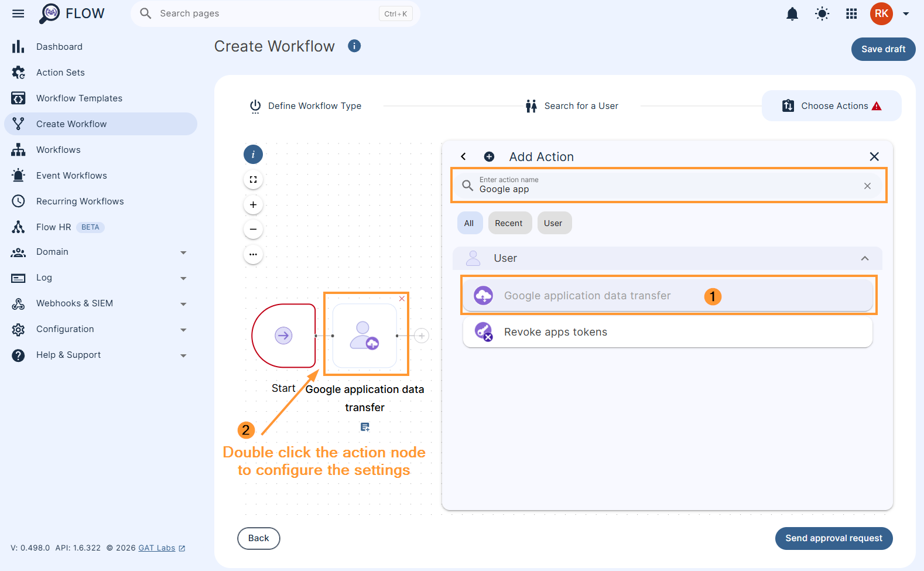Viewport: 924px width, 571px height.
Task: Click the Search pages field
Action: click(275, 13)
